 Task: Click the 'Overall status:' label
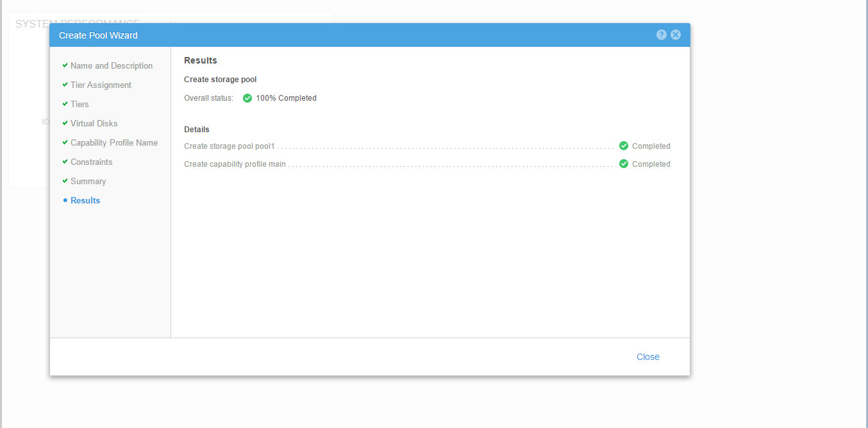click(209, 98)
